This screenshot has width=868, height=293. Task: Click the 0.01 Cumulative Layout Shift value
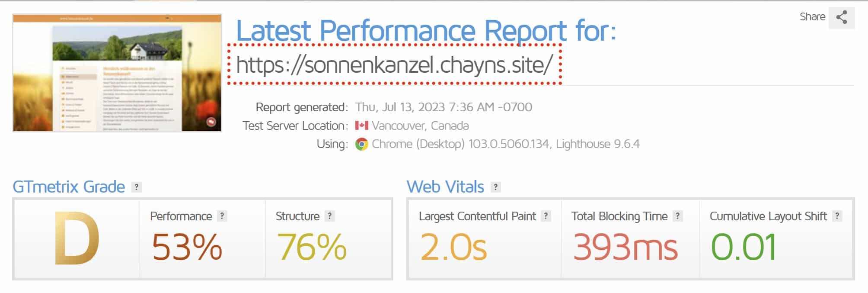(x=744, y=247)
